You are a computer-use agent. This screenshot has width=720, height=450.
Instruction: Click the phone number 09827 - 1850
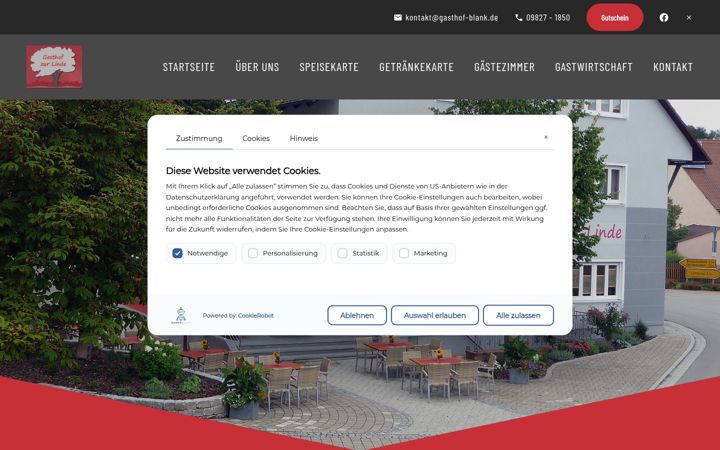[548, 17]
